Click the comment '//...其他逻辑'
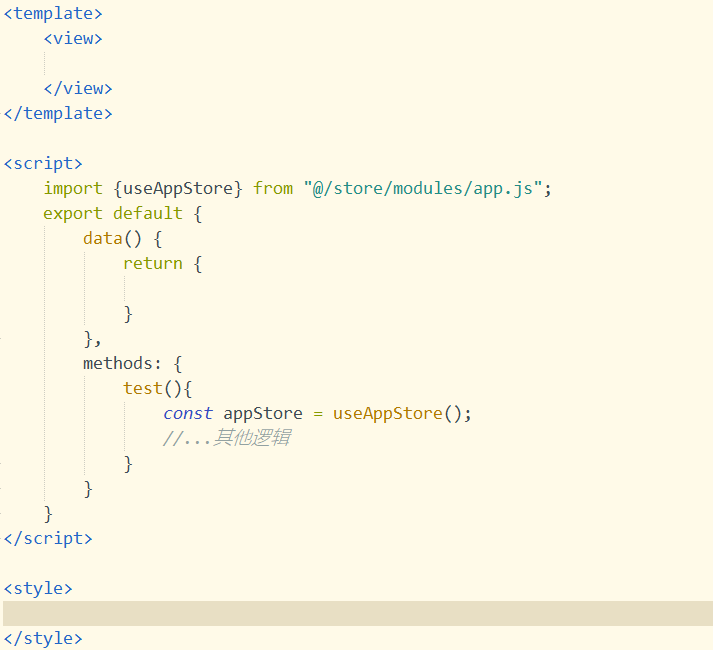The height and width of the screenshot is (650, 713). (x=227, y=438)
